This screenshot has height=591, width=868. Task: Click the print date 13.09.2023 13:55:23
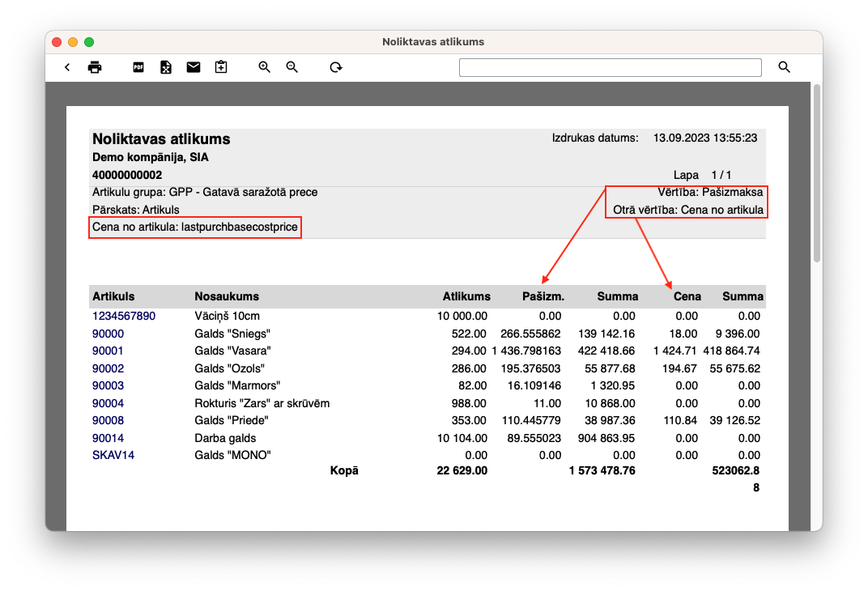705,138
